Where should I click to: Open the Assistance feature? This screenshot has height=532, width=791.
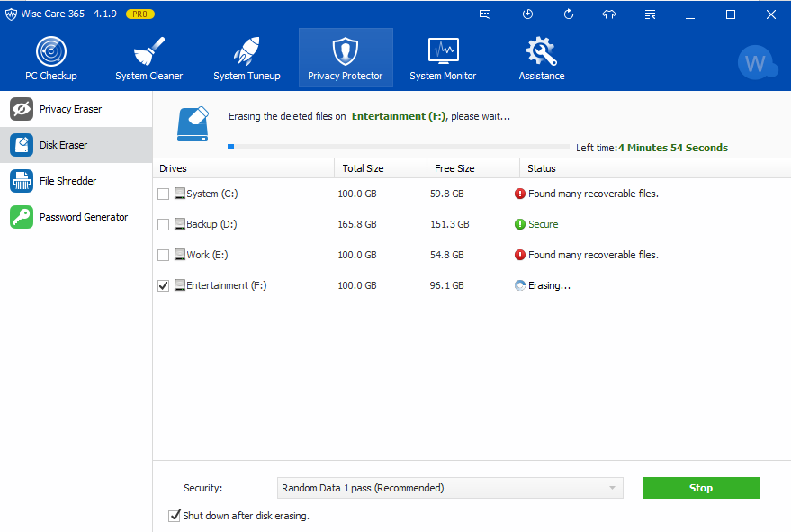[x=540, y=56]
